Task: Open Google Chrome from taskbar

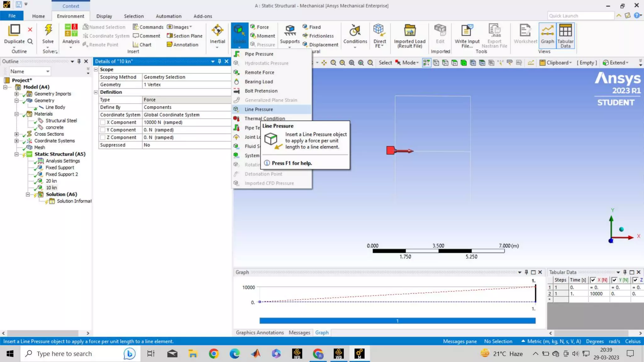Action: click(x=214, y=354)
